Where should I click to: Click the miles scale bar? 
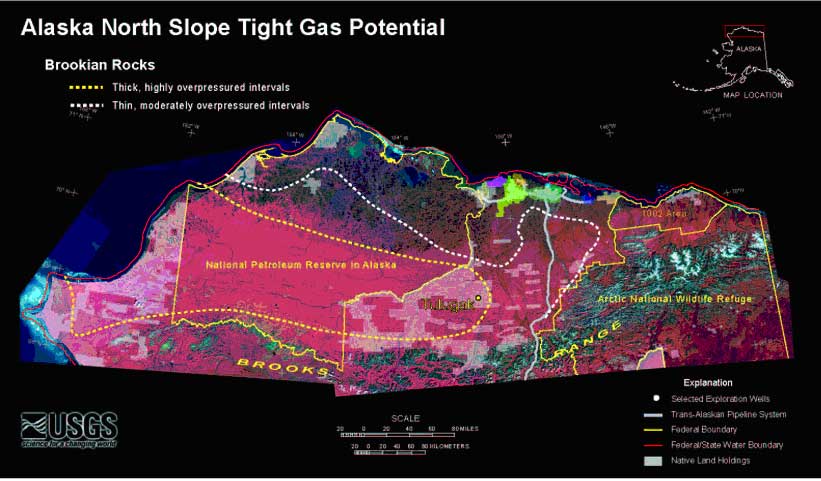click(x=397, y=435)
